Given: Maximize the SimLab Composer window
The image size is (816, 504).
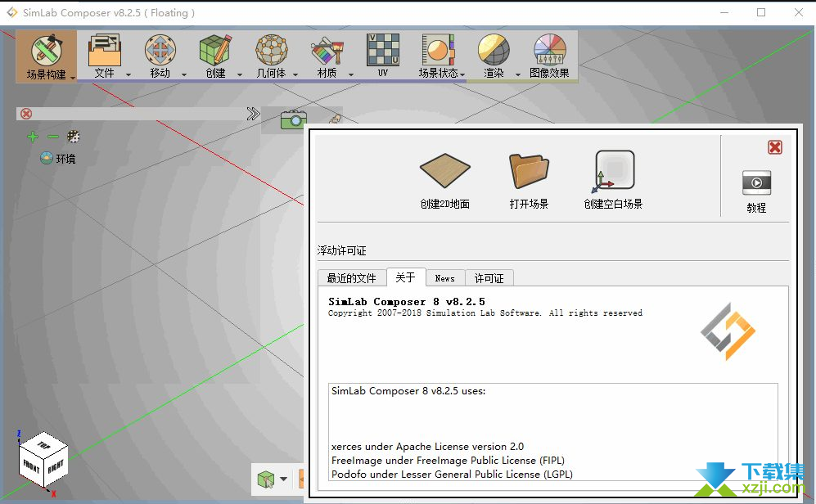Looking at the screenshot, I should click(x=761, y=12).
